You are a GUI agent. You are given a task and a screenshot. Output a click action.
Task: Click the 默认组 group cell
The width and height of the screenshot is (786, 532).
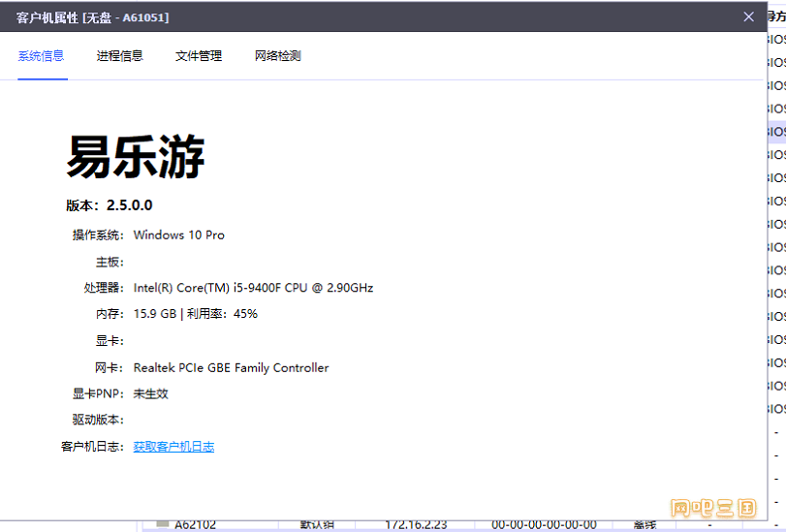pos(317,525)
